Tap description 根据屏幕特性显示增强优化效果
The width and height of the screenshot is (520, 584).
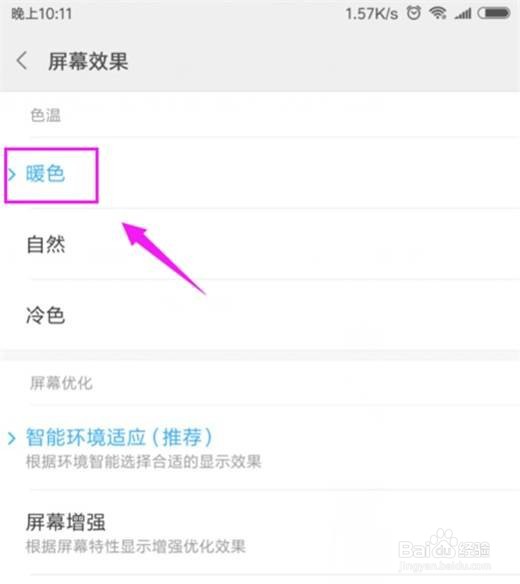pos(136,546)
